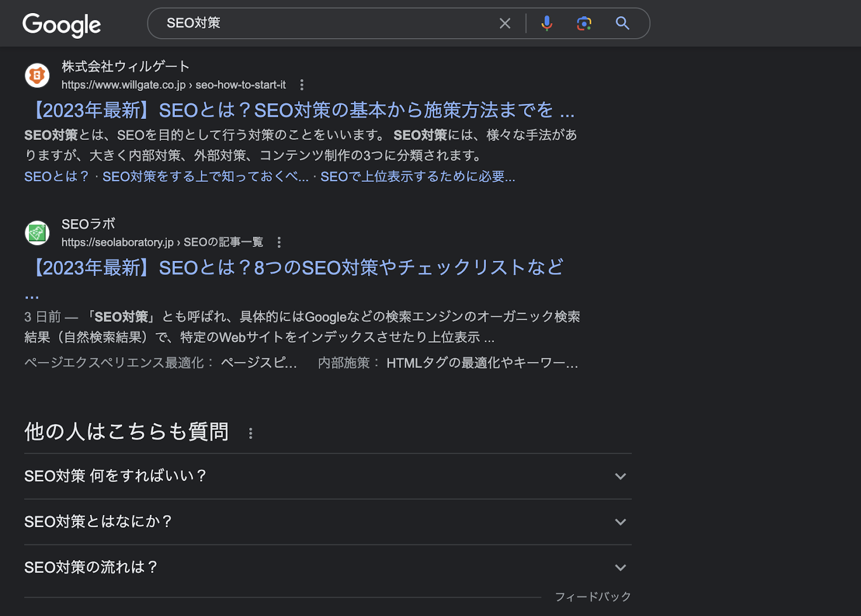The height and width of the screenshot is (616, 861).
Task: Click the site name SEOラボ
Action: pyautogui.click(x=88, y=224)
